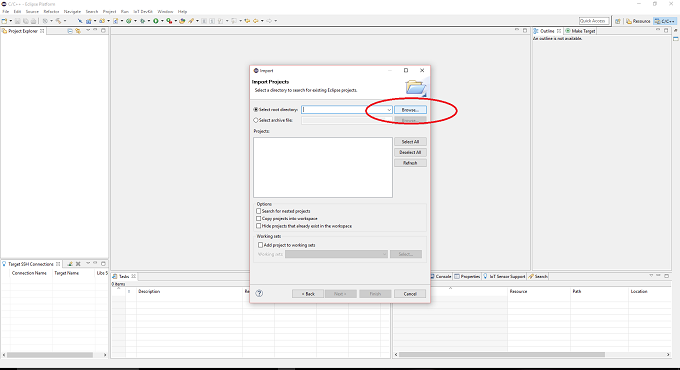Click Link with Editor icon in Project Explorer
The image size is (680, 370).
(x=78, y=31)
